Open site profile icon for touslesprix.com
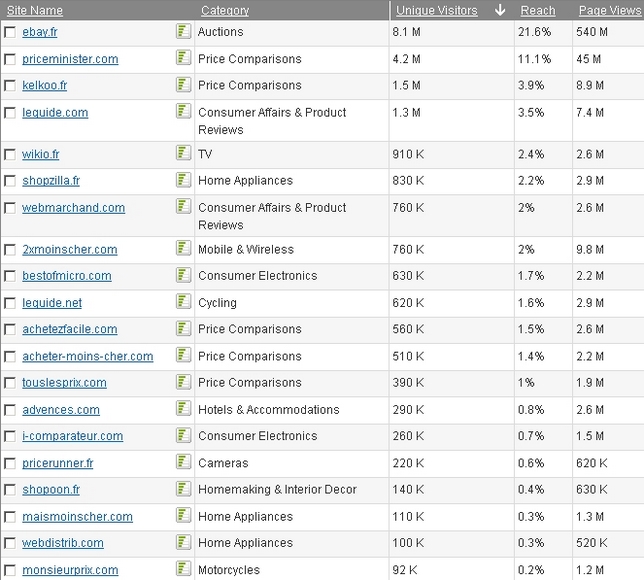Image resolution: width=644 pixels, height=580 pixels. (x=183, y=382)
